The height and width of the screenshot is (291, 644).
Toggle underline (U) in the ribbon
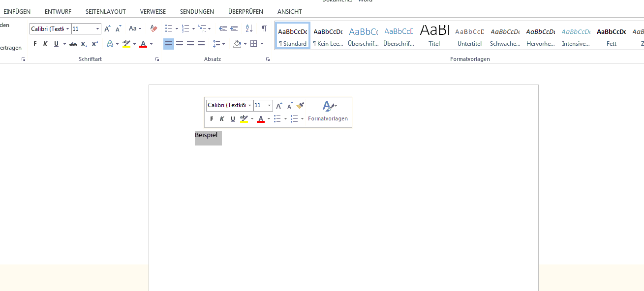(x=56, y=44)
